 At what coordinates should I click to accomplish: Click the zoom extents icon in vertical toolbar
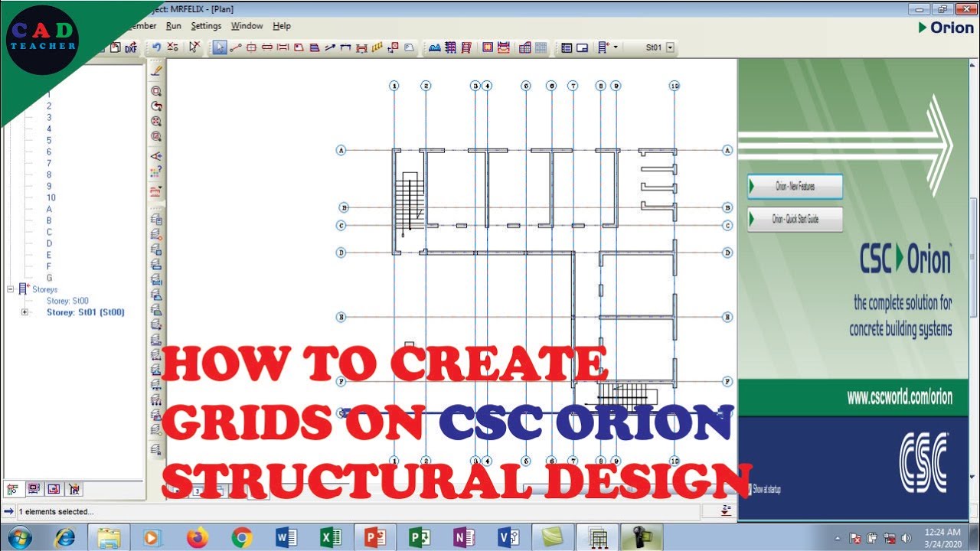pyautogui.click(x=156, y=122)
